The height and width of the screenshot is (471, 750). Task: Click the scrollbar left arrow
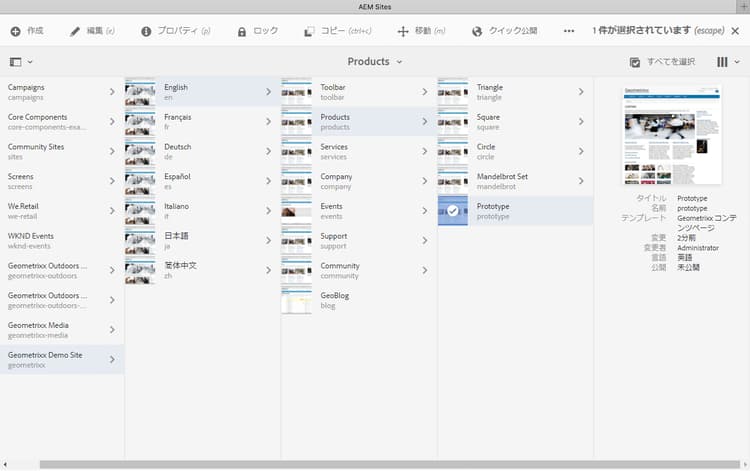(x=5, y=464)
